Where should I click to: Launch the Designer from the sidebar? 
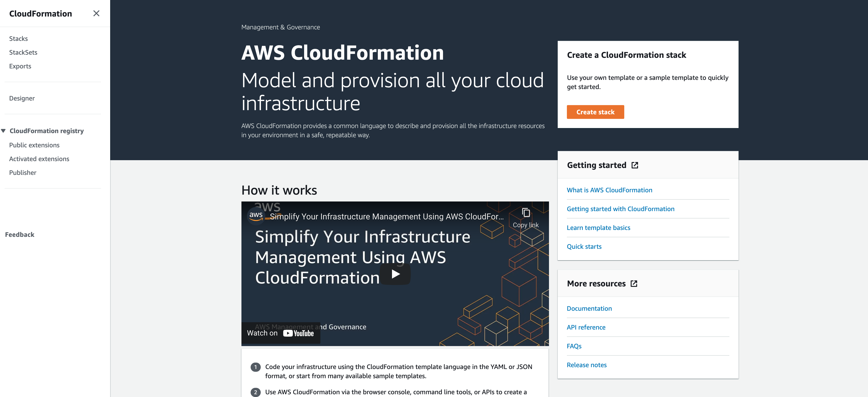tap(22, 98)
